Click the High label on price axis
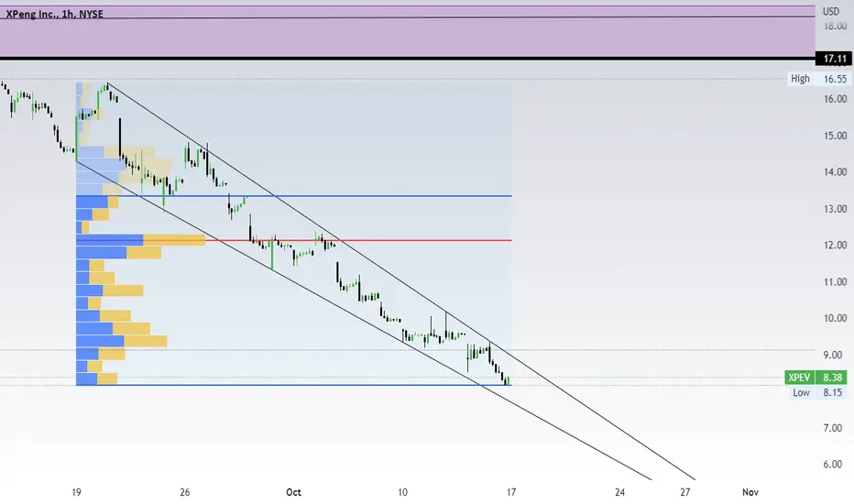This screenshot has width=854, height=504. tap(800, 79)
